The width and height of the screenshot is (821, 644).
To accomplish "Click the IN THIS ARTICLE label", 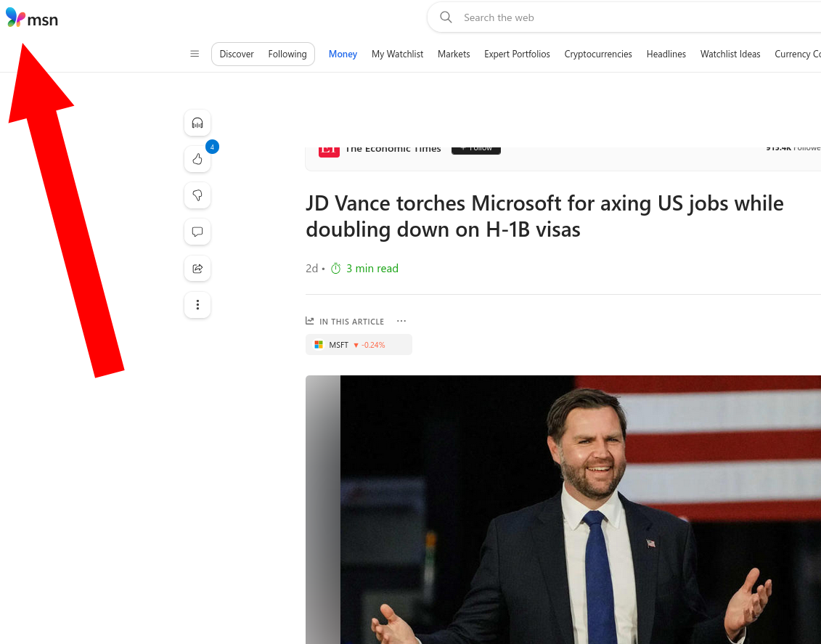I will (x=352, y=322).
